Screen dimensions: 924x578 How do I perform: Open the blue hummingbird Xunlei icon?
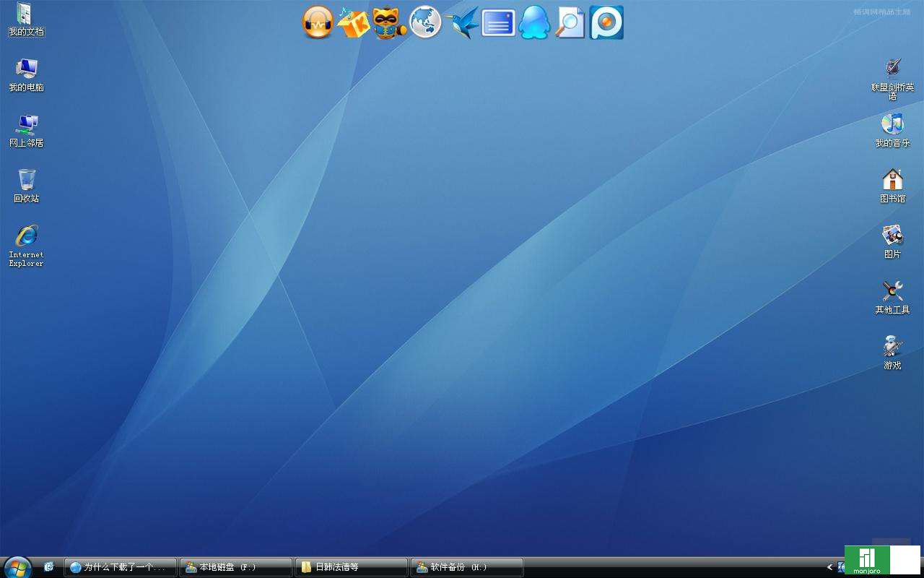[x=462, y=22]
